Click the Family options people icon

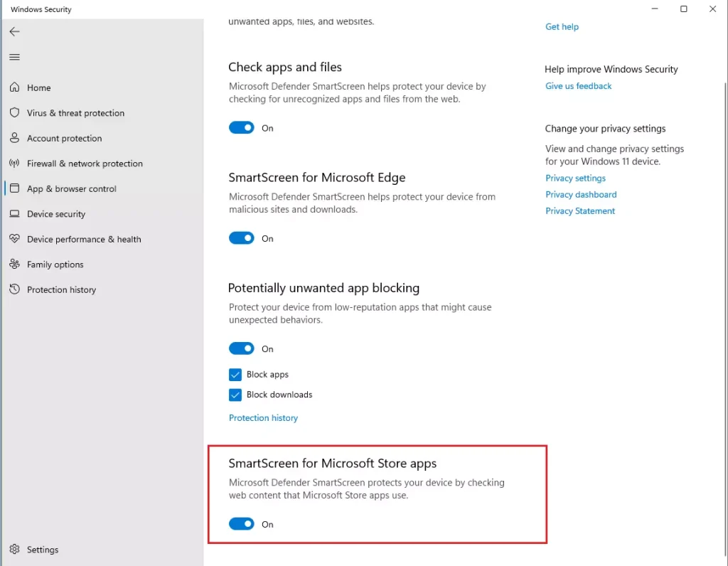coord(14,264)
